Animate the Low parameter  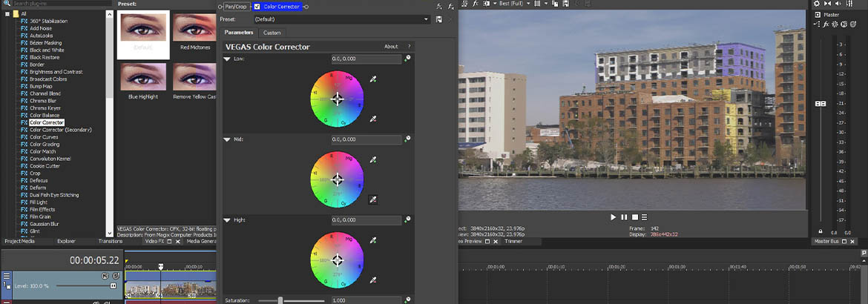pyautogui.click(x=407, y=58)
